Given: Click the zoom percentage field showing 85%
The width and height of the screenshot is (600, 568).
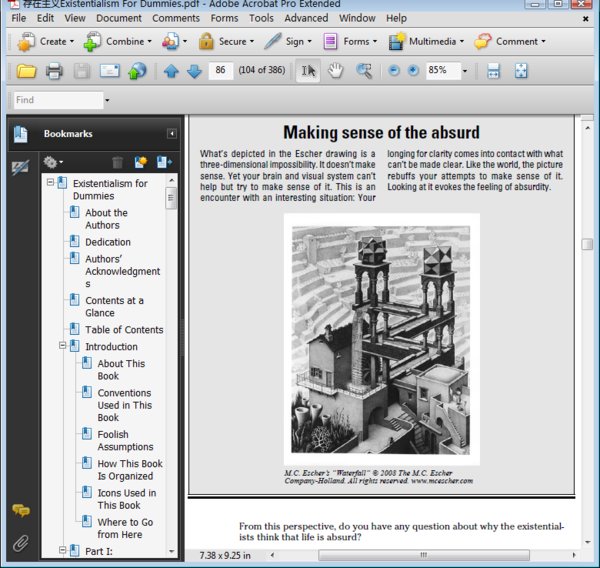Looking at the screenshot, I should click(x=443, y=70).
